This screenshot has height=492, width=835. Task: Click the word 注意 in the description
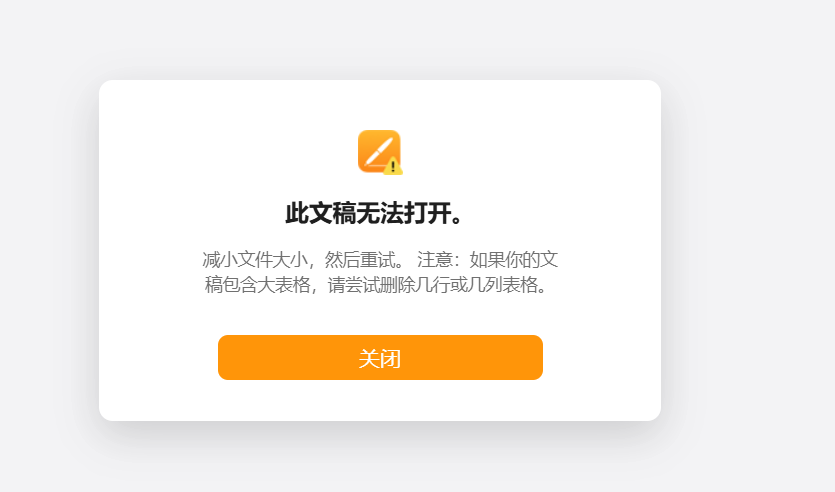435,260
